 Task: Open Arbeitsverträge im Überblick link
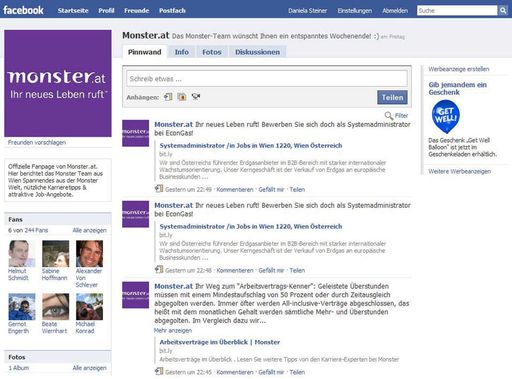[x=220, y=342]
